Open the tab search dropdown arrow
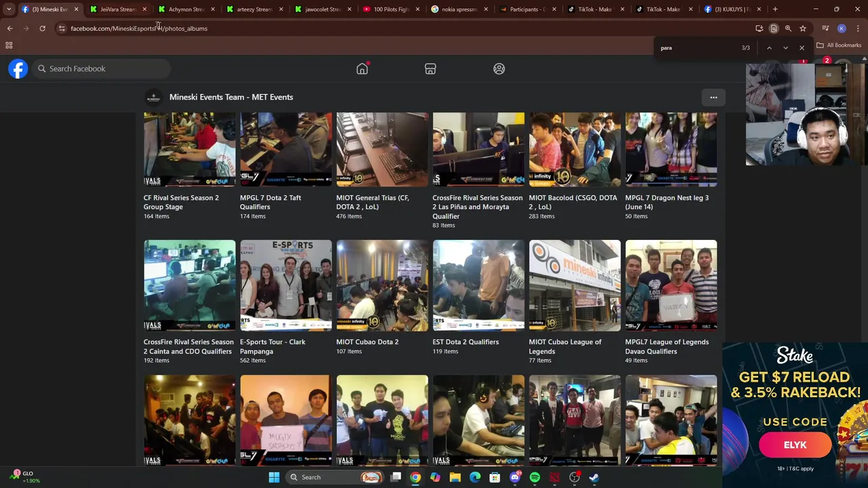This screenshot has height=488, width=868. coord(9,9)
